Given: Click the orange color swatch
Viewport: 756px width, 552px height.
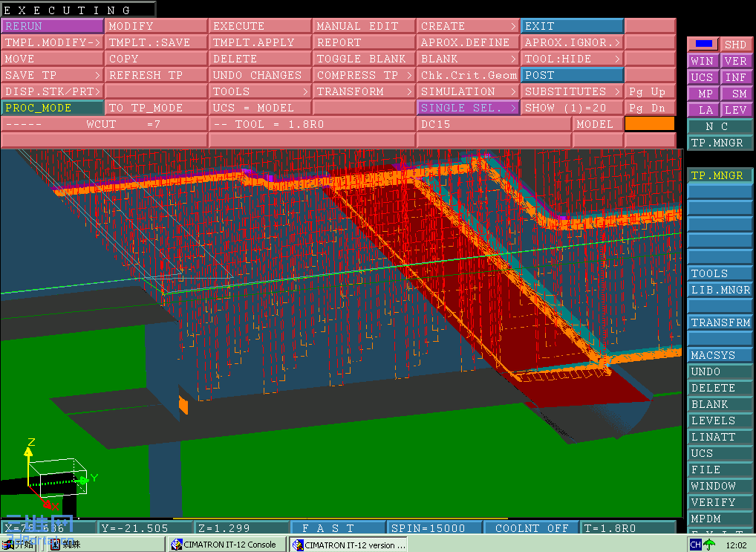Looking at the screenshot, I should (x=650, y=124).
